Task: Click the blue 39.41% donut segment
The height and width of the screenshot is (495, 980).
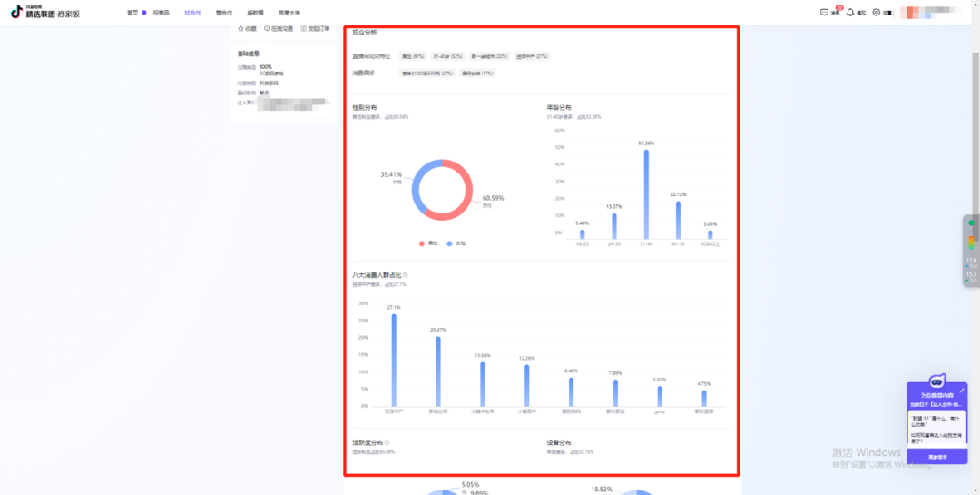Action: coord(416,184)
